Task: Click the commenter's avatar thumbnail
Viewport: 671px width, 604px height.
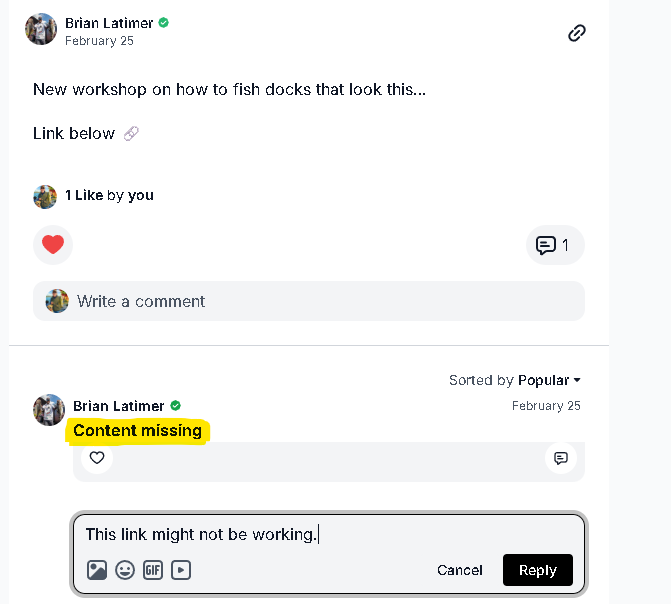Action: point(49,409)
